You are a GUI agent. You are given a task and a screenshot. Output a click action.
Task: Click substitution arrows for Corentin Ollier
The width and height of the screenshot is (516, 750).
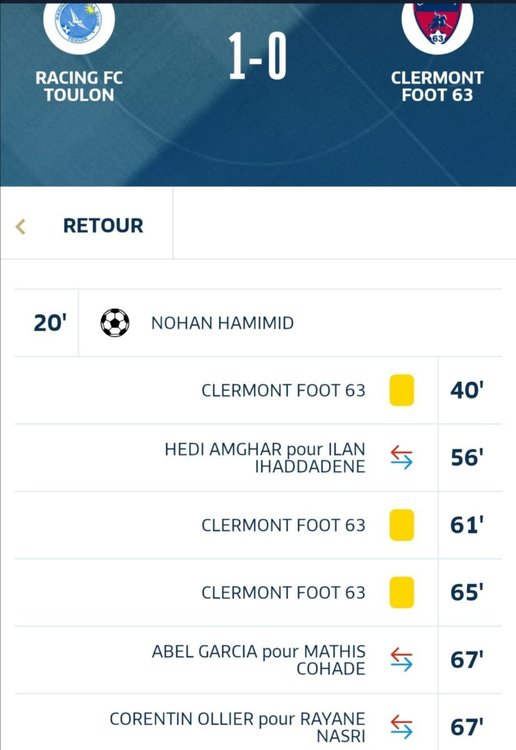pos(401,727)
